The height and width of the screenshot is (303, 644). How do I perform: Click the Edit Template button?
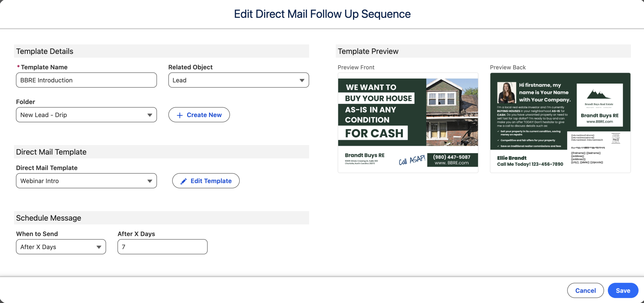(206, 181)
